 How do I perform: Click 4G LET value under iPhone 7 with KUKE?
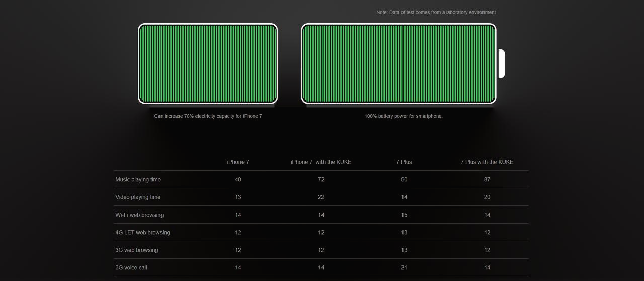pyautogui.click(x=321, y=232)
